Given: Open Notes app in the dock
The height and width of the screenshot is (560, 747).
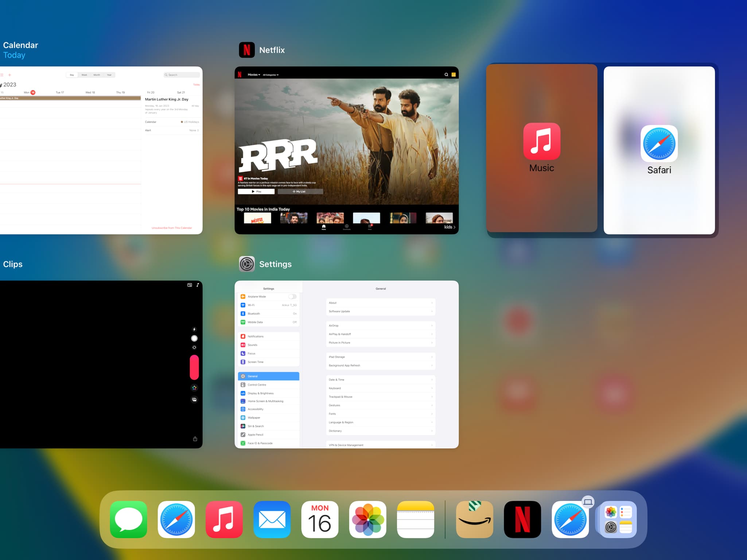Looking at the screenshot, I should [x=415, y=519].
